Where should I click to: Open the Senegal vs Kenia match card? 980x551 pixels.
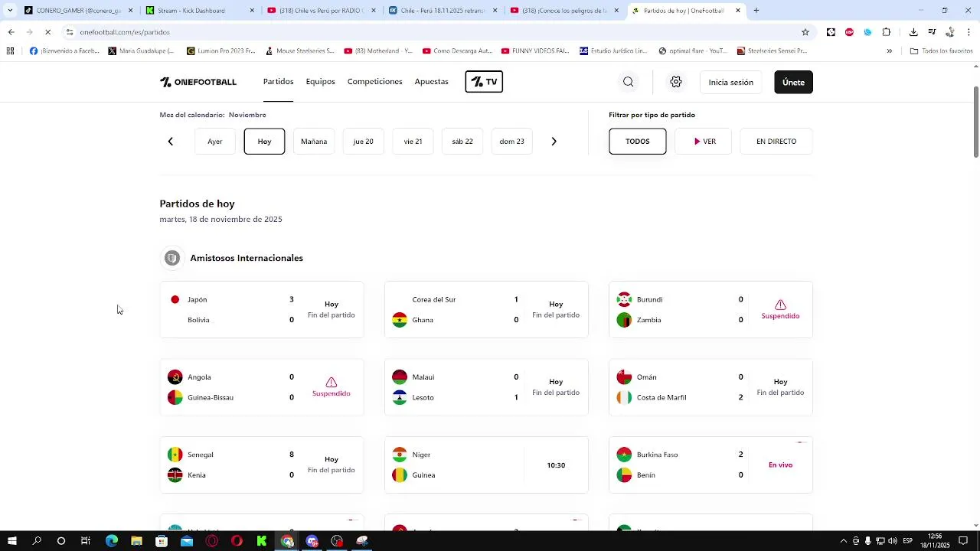pyautogui.click(x=262, y=465)
